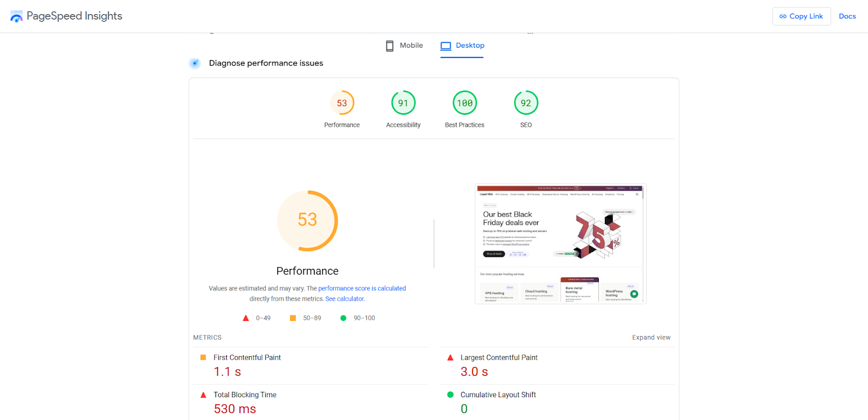This screenshot has height=420, width=868.
Task: Click the Copy Link button
Action: (x=801, y=16)
